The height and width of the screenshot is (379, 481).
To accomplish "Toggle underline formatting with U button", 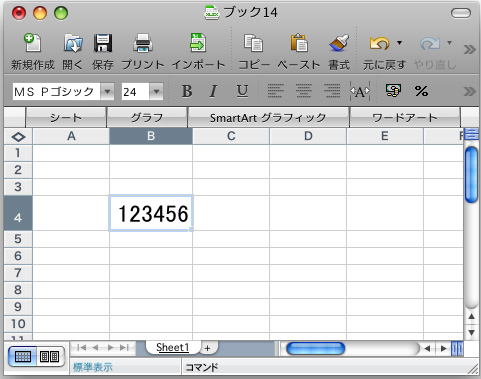I will (242, 91).
